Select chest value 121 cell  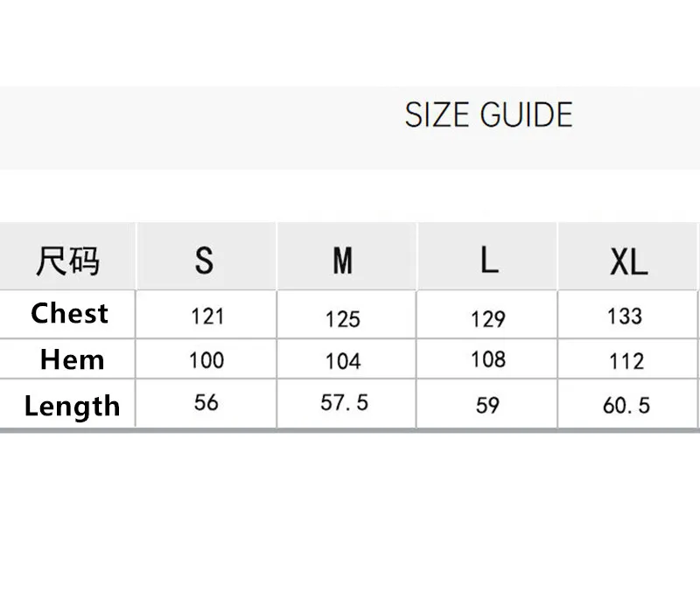pyautogui.click(x=207, y=317)
